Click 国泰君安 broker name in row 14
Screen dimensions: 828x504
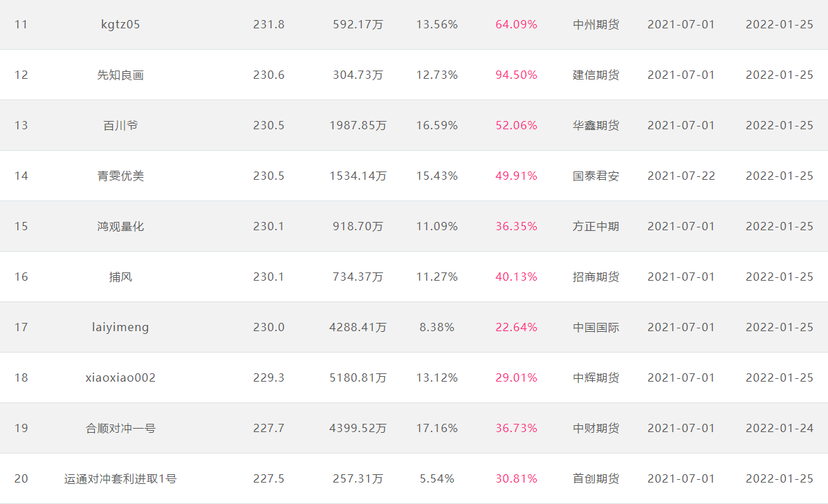tap(596, 176)
